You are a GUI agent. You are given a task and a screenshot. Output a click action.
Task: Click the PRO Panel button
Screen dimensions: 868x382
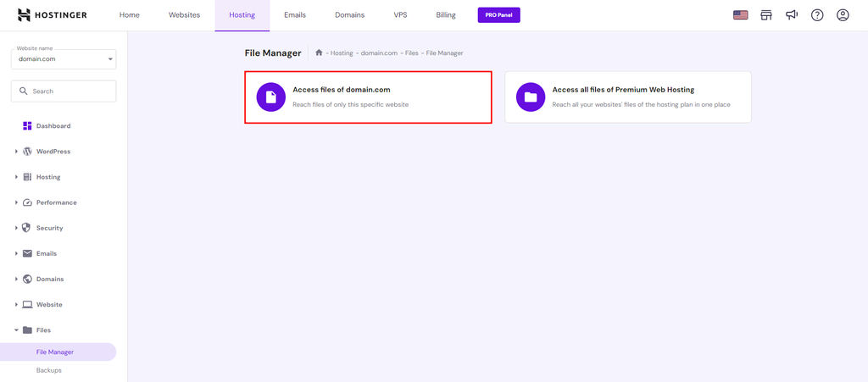coord(498,15)
